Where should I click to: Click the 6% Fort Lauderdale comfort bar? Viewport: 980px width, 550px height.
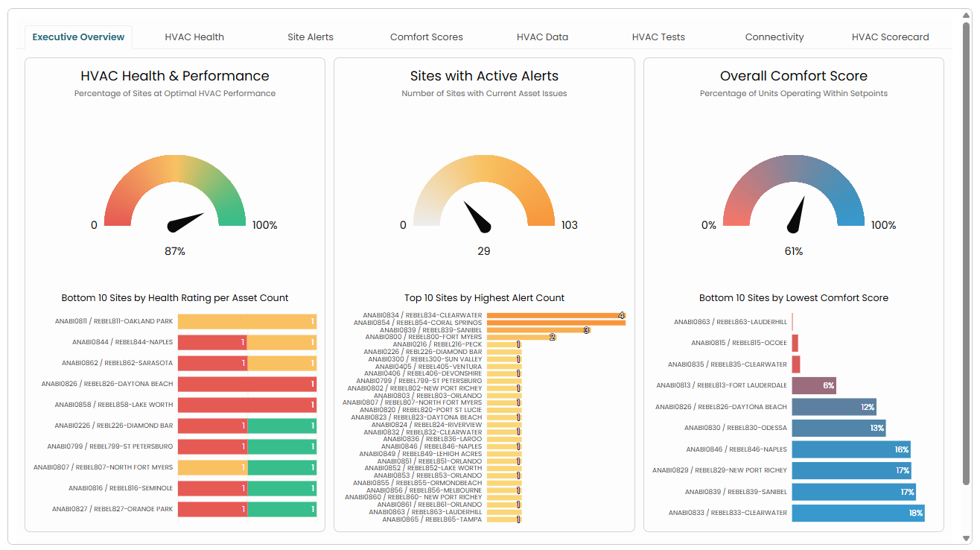click(814, 385)
